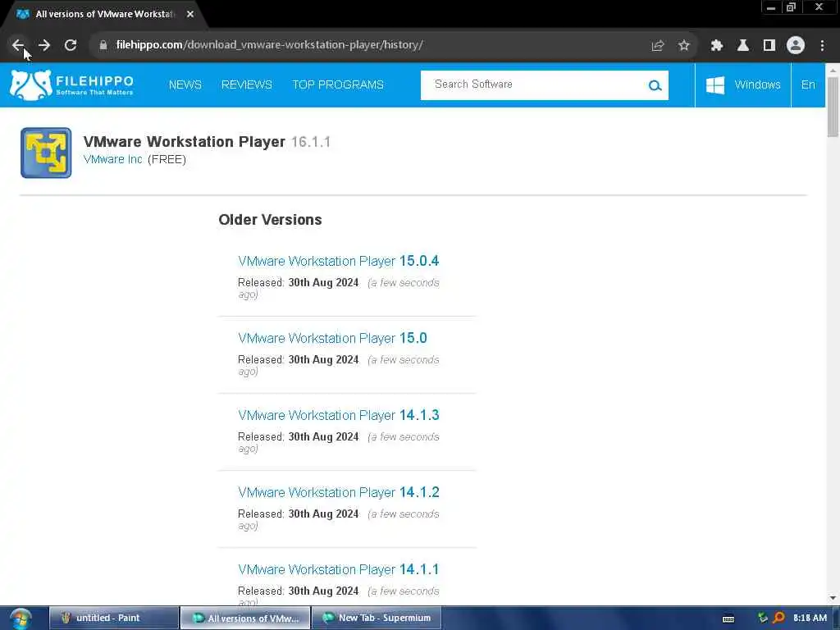Screen dimensions: 840x630
Task: Switch to untitled - Paint taskbar button
Action: (113, 619)
